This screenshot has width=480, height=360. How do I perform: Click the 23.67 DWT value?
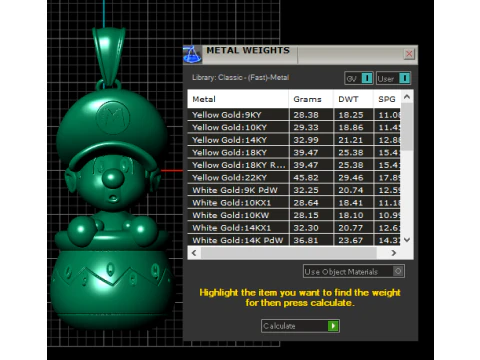(x=351, y=240)
